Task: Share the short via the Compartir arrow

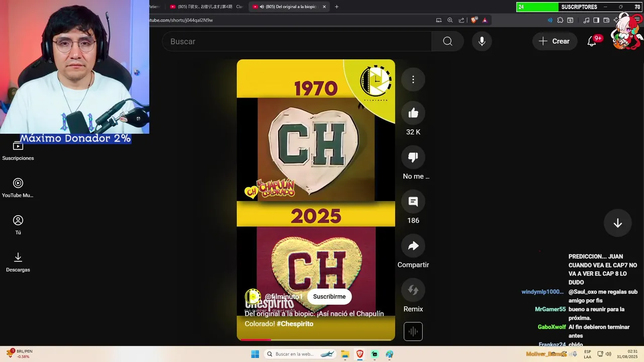Action: [413, 246]
